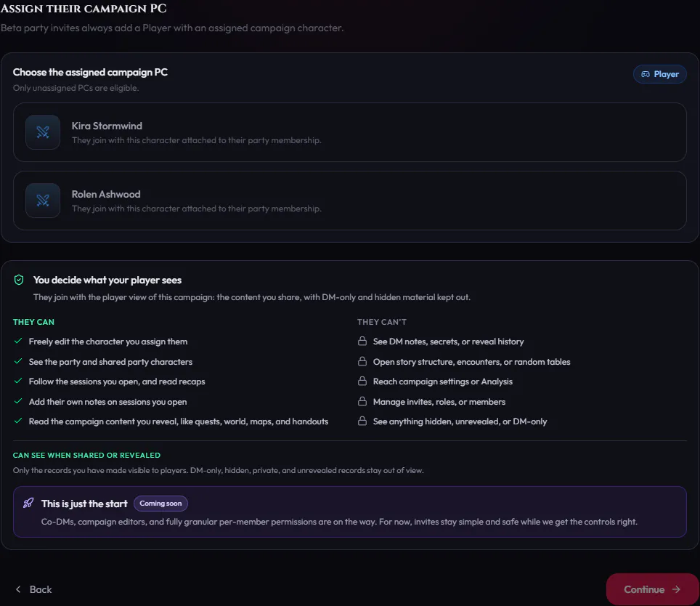This screenshot has width=700, height=606.
Task: Click the lock icon beside 'Reach campaign settings or Analysis'
Action: coord(362,381)
